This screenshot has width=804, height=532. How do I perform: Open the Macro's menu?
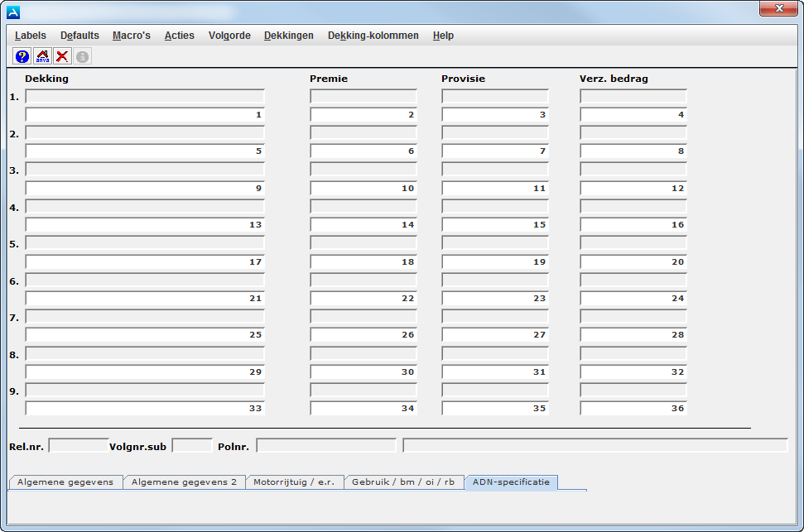(131, 36)
